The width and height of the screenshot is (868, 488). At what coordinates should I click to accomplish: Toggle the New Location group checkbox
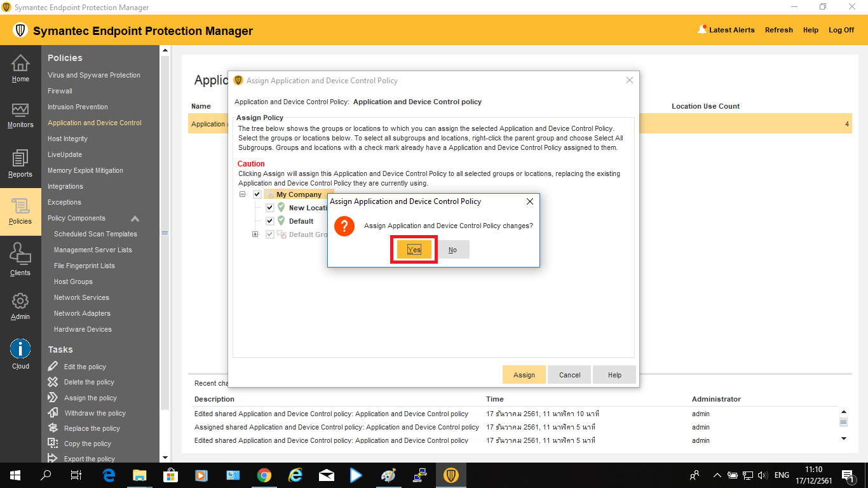[270, 208]
